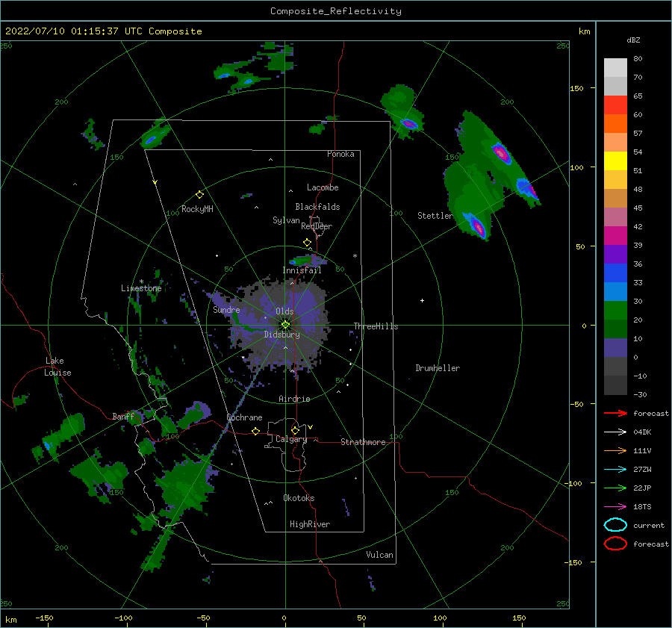Viewport: 672px width, 628px height.
Task: Click the RockyMH label
Action: click(197, 209)
